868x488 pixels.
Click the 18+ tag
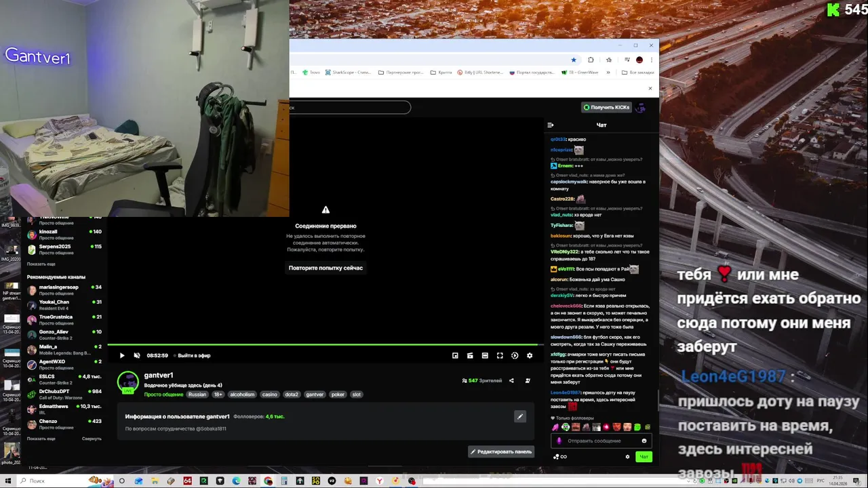tap(218, 394)
